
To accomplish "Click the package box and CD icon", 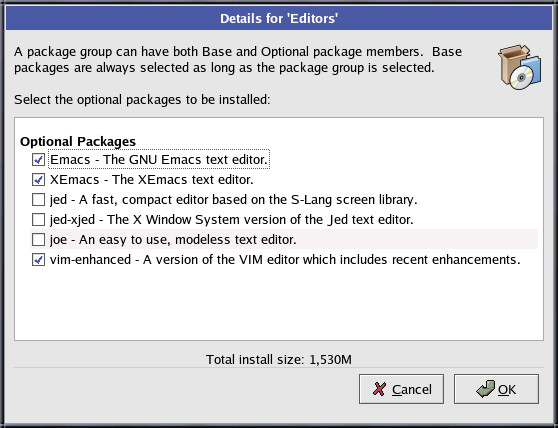I will pyautogui.click(x=520, y=67).
